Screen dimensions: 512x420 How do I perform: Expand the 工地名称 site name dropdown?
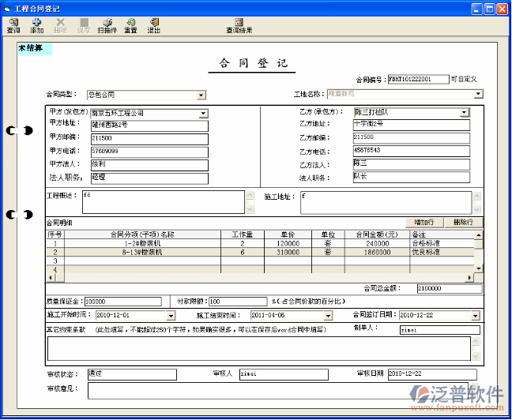click(478, 94)
